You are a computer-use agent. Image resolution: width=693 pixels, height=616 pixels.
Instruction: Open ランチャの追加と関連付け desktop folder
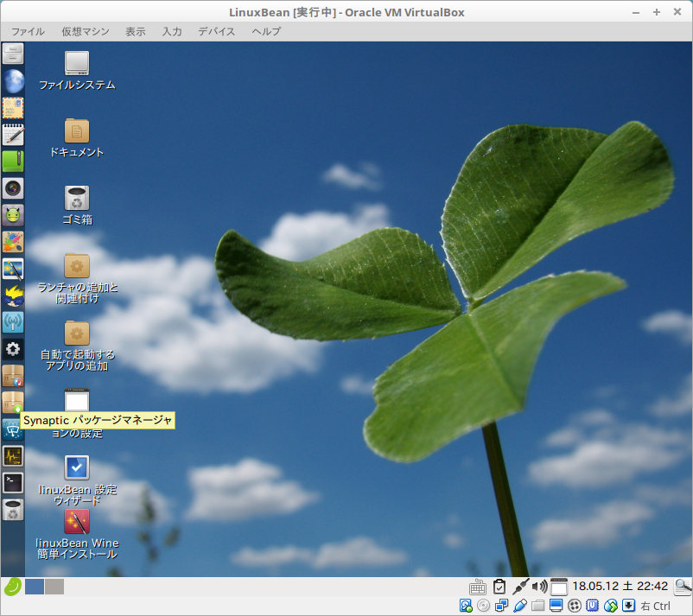(77, 279)
